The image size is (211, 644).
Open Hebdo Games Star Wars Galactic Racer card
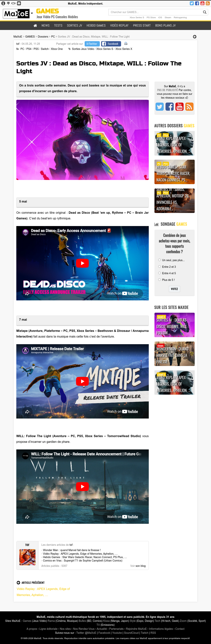174,172
